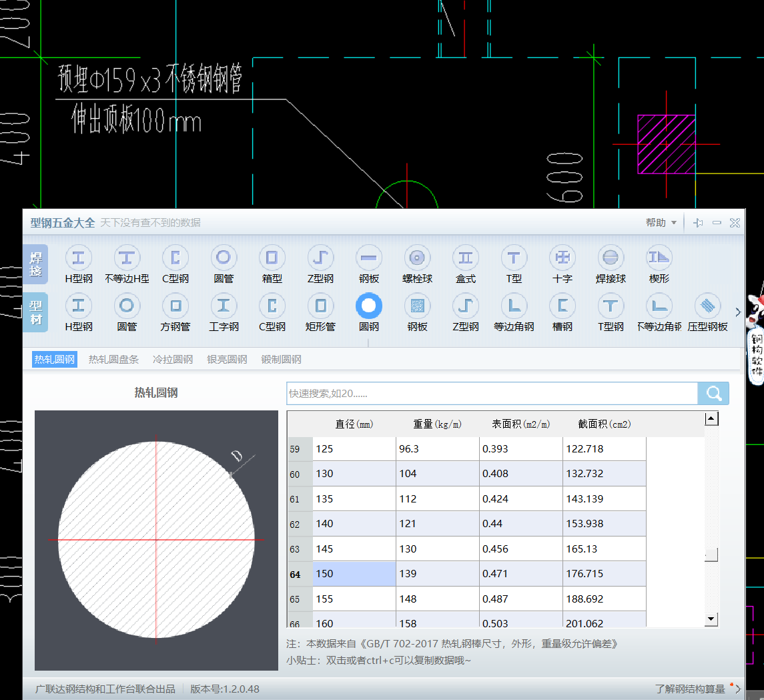Click the round bar section preview image
The width and height of the screenshot is (764, 700).
[156, 541]
